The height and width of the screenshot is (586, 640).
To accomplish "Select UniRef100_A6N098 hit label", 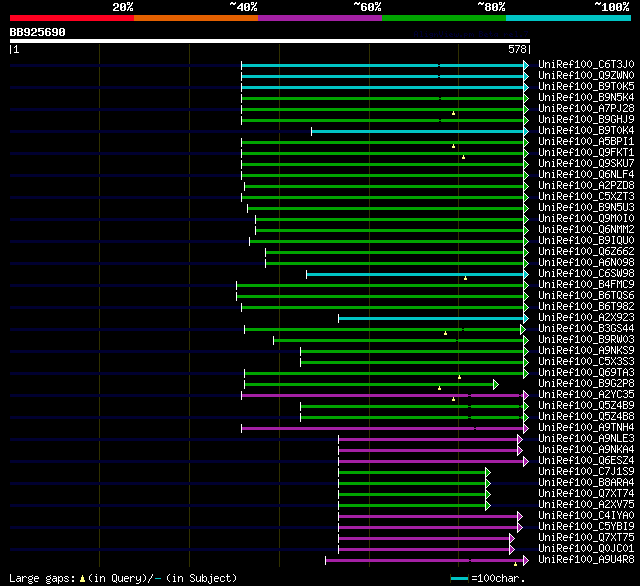I will 586,263.
